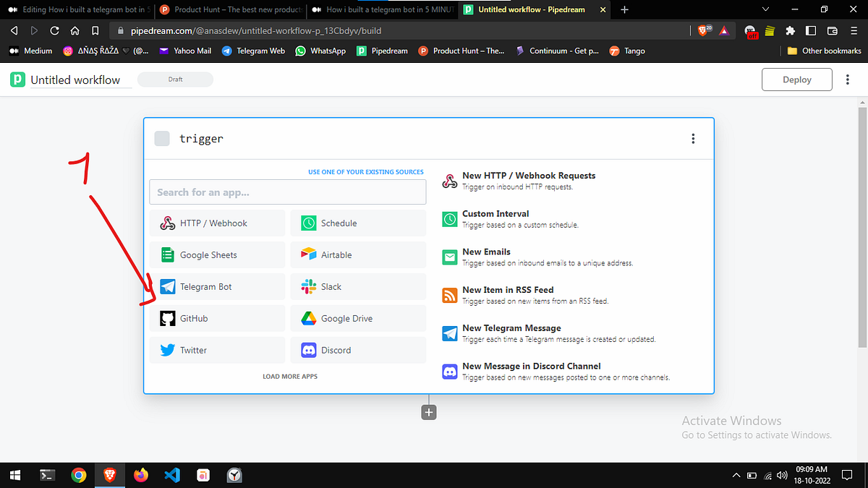Open the trigger step's three-dot options menu
Viewport: 868px width, 488px height.
coord(693,138)
